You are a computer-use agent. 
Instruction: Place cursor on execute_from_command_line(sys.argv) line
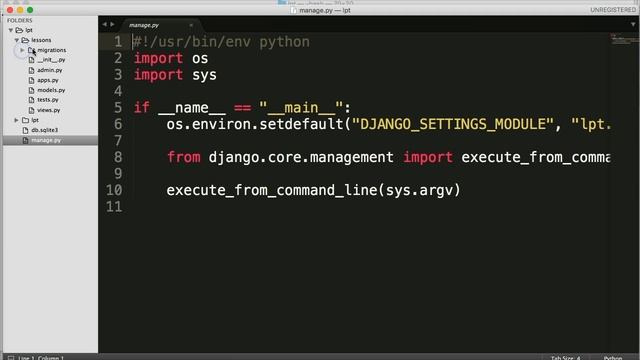[x=313, y=191]
